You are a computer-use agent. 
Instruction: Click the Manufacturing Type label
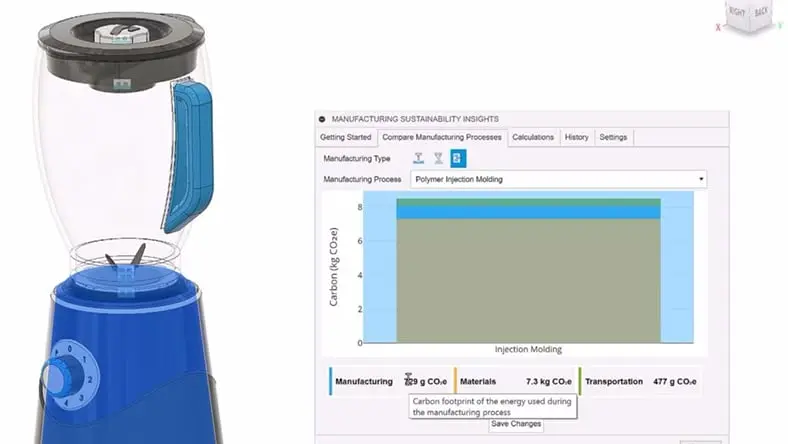click(357, 158)
